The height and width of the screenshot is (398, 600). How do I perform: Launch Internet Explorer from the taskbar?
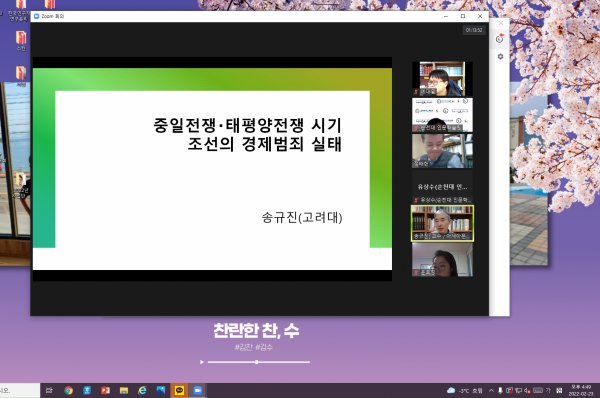coord(142,390)
